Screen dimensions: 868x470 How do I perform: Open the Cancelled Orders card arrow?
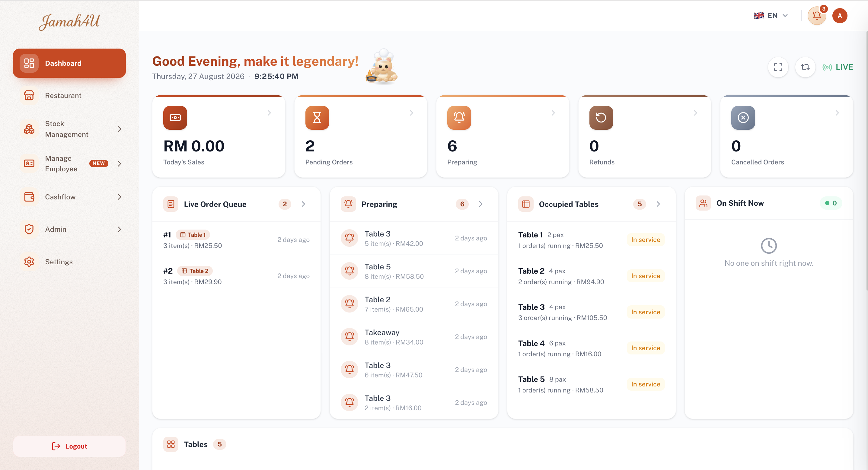pos(837,113)
